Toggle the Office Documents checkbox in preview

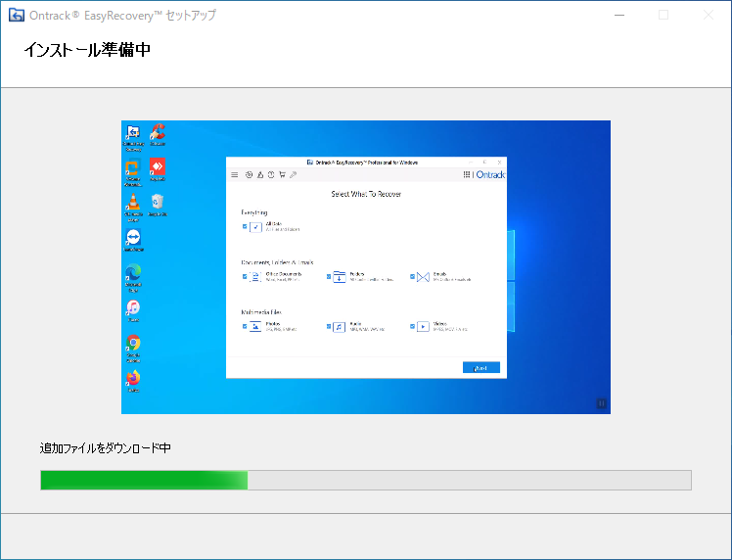(245, 276)
